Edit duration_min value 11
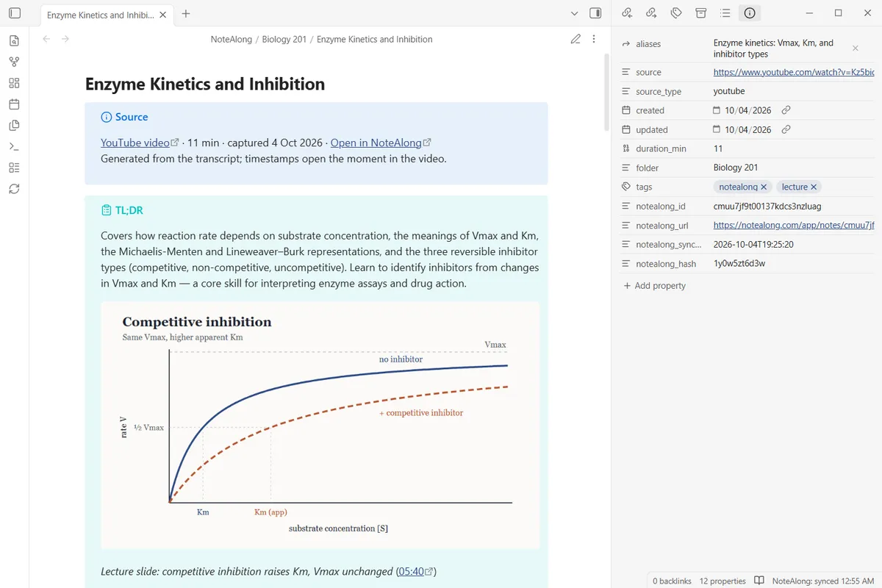882x588 pixels. tap(718, 148)
